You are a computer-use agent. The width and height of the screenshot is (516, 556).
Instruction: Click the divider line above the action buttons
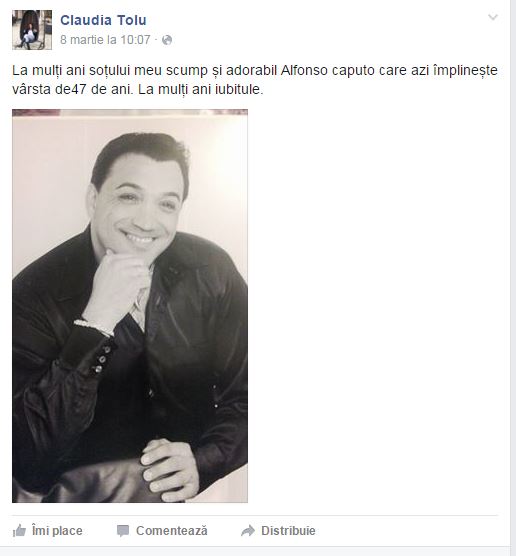pos(255,515)
